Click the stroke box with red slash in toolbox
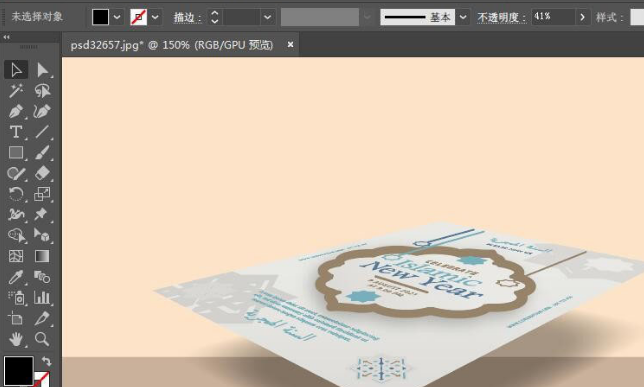 pos(43,379)
